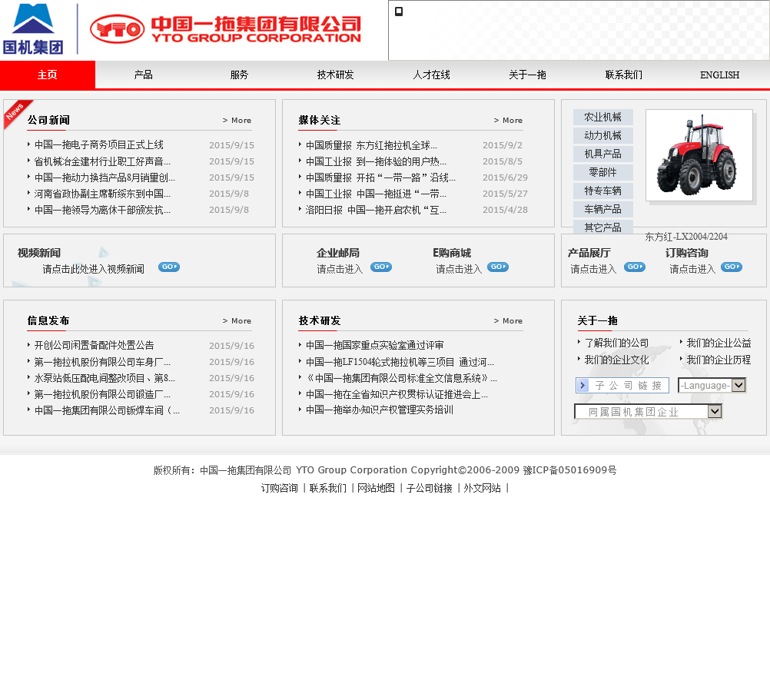Click the 国机集团 logo
Viewport: 770px width, 700px height.
pyautogui.click(x=33, y=28)
